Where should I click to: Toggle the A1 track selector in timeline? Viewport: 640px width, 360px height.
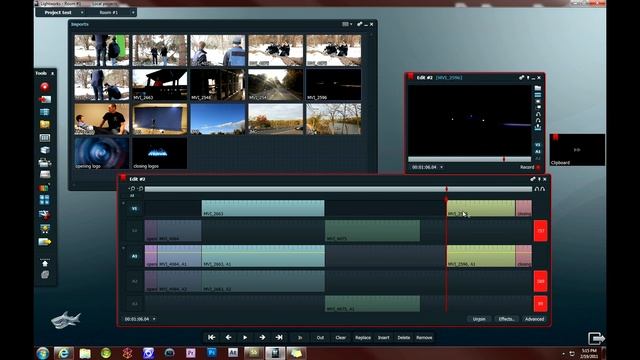coord(134,256)
